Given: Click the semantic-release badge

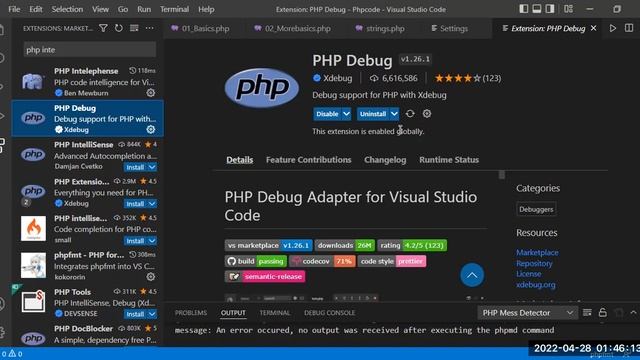Looking at the screenshot, I should [x=265, y=276].
